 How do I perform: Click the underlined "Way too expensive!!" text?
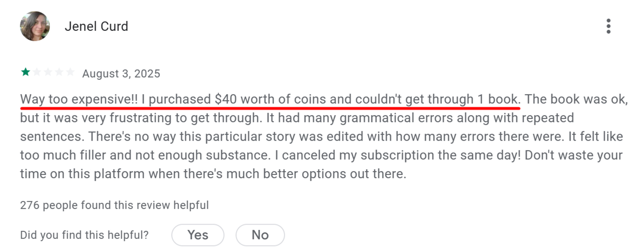coord(79,99)
